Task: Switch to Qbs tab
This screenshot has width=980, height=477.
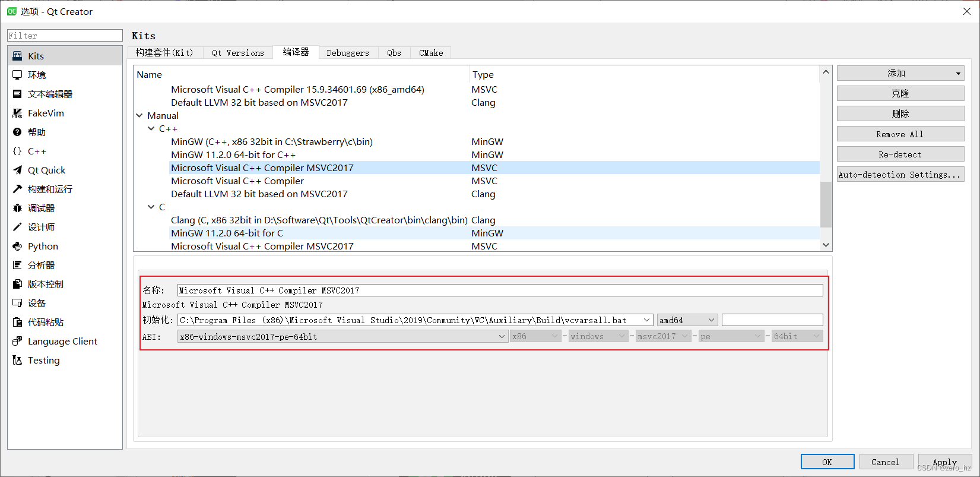Action: [394, 53]
